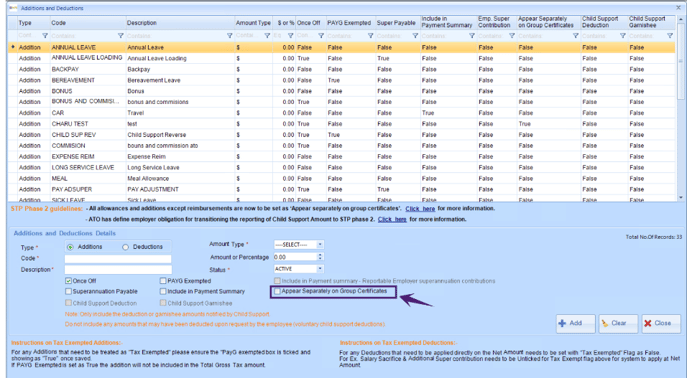Screen dimensions: 687x378
Task: Click the Clear button
Action: [x=618, y=323]
